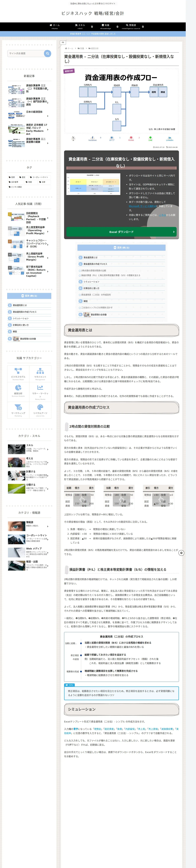Open the Microsoft サービス規約 link
Image resolution: width=196 pixels, height=868 pixels.
pyautogui.click(x=142, y=206)
